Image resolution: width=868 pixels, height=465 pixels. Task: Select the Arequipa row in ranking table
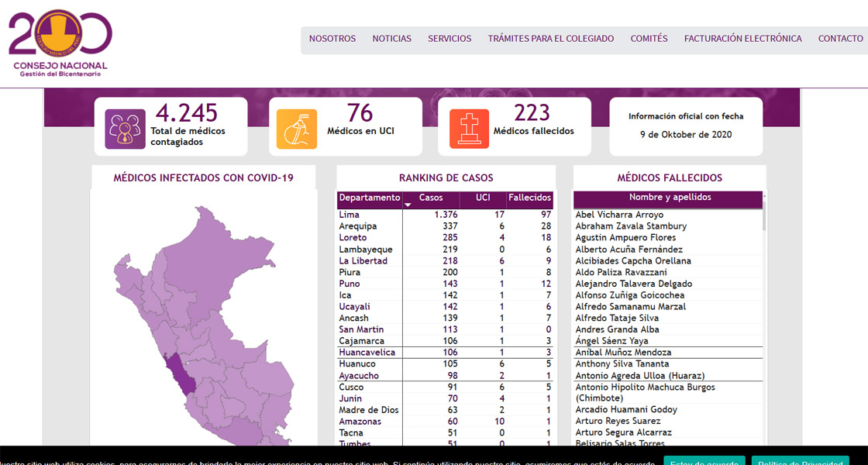445,226
